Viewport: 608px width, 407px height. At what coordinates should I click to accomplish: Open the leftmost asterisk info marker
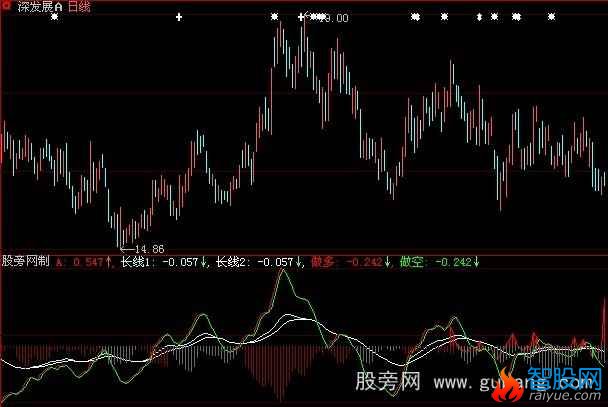55,17
